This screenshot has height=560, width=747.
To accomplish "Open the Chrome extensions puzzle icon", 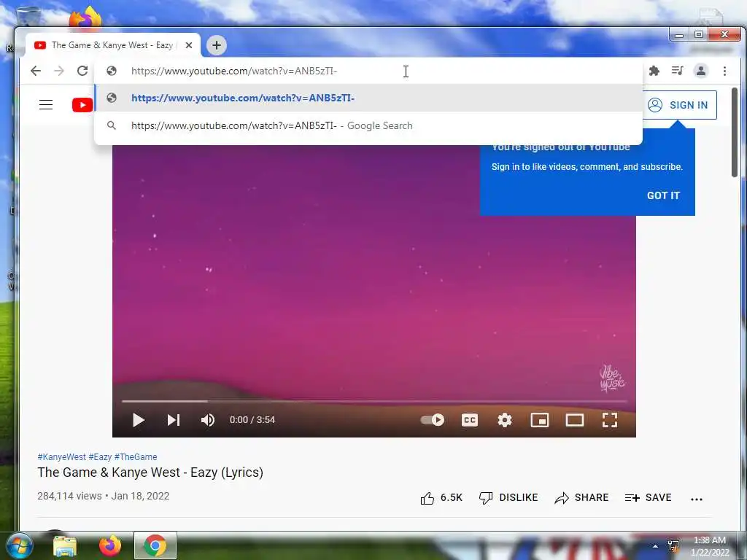I will pyautogui.click(x=654, y=71).
